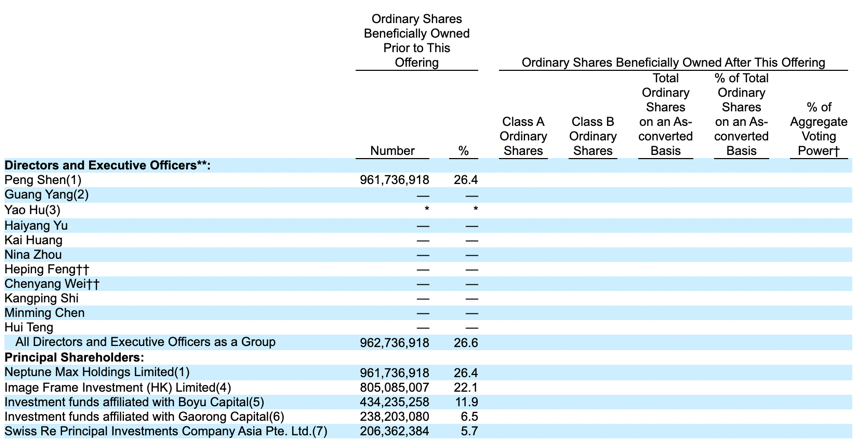Click the share count 805,085,007
The width and height of the screenshot is (865, 448).
394,388
